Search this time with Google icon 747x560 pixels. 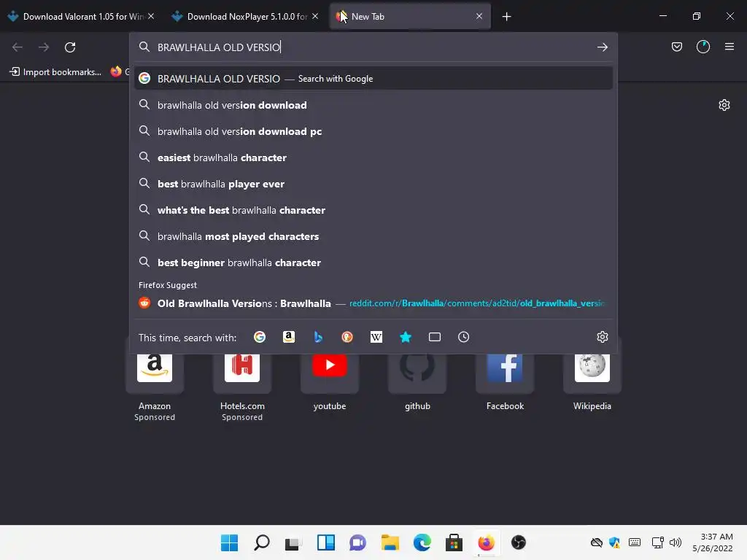point(260,337)
